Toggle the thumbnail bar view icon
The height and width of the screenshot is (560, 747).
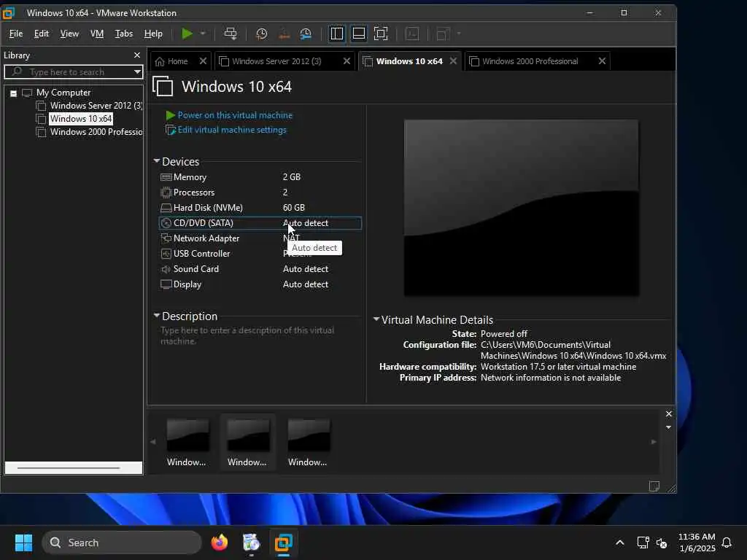(358, 34)
